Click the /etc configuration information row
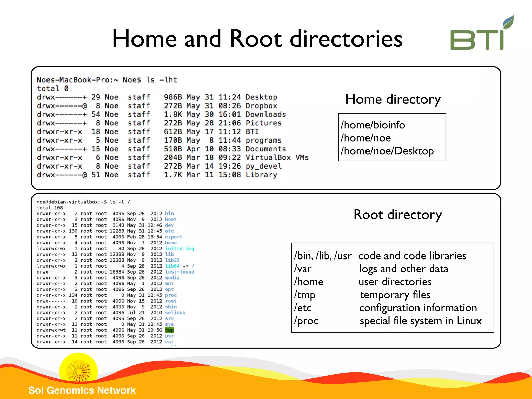The width and height of the screenshot is (532, 399). 385,308
